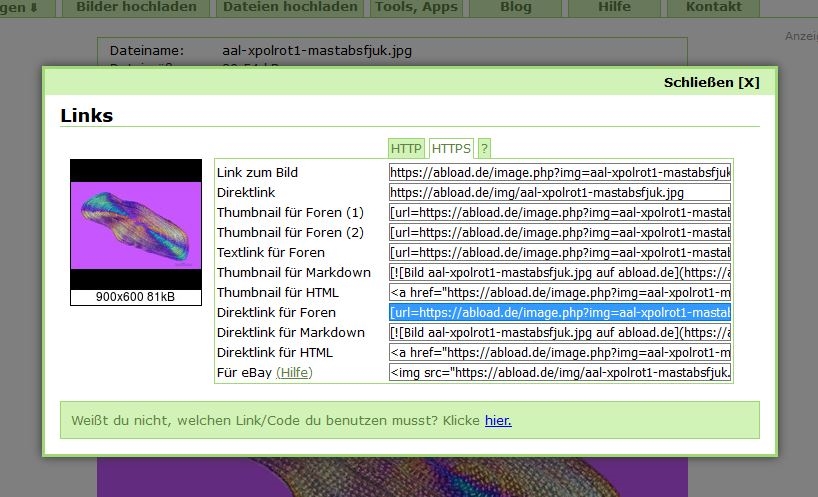Open the eBay 'Hilfe' link
The width and height of the screenshot is (818, 497).
294,372
